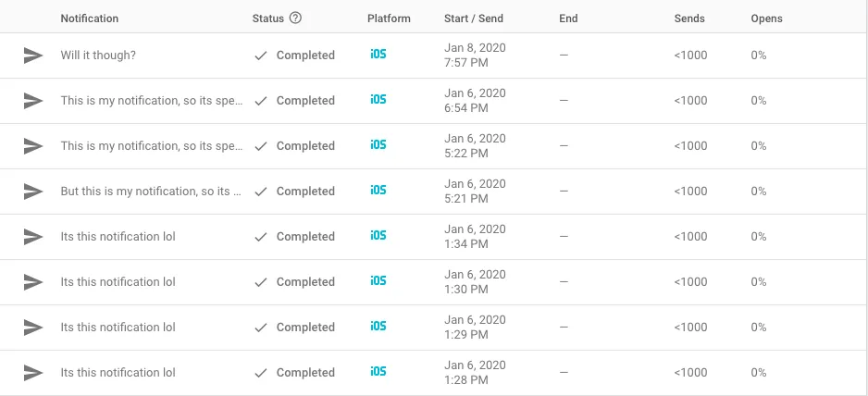Click the send icon beside "Will it though?"
The width and height of the screenshot is (868, 396).
point(33,56)
